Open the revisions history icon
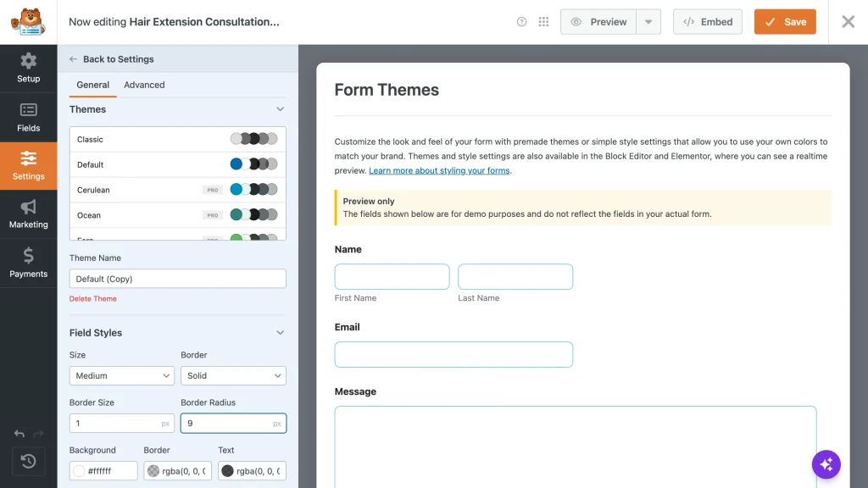868x488 pixels. pyautogui.click(x=28, y=461)
